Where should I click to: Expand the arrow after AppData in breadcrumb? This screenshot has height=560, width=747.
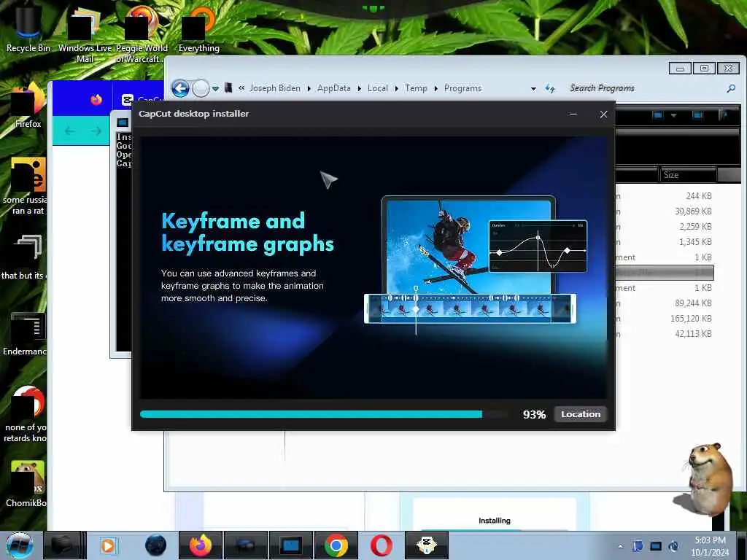click(359, 88)
